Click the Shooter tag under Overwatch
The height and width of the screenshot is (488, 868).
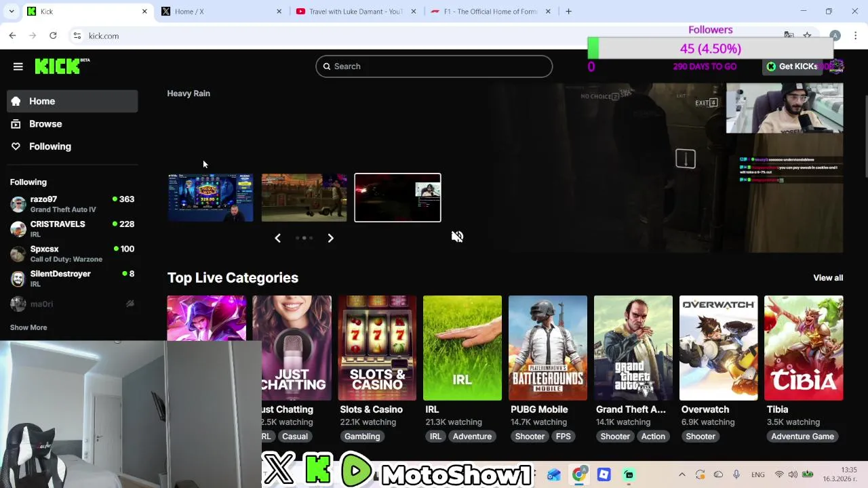(701, 436)
